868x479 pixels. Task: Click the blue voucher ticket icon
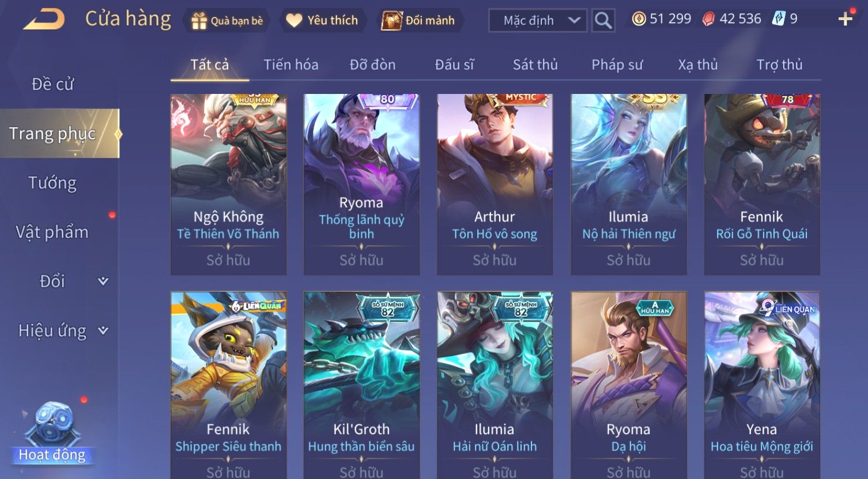779,18
